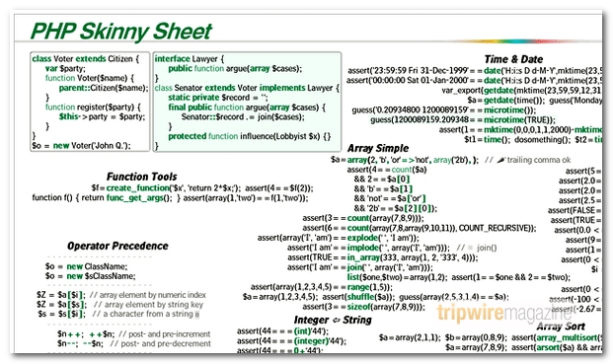The width and height of the screenshot is (613, 364).
Task: Click the 'Operator Precedence' heading
Action: click(x=117, y=246)
